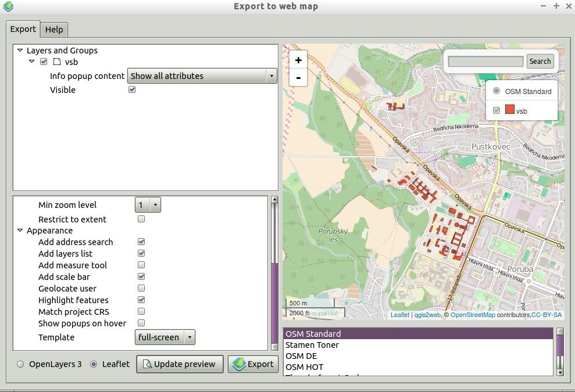Click the map Search button

pyautogui.click(x=540, y=61)
